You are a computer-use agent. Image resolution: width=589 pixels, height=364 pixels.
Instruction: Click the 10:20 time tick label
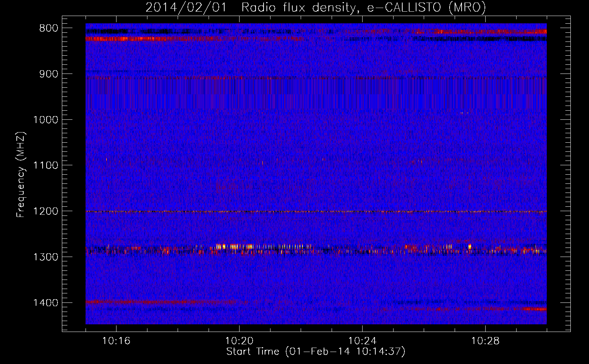point(239,341)
